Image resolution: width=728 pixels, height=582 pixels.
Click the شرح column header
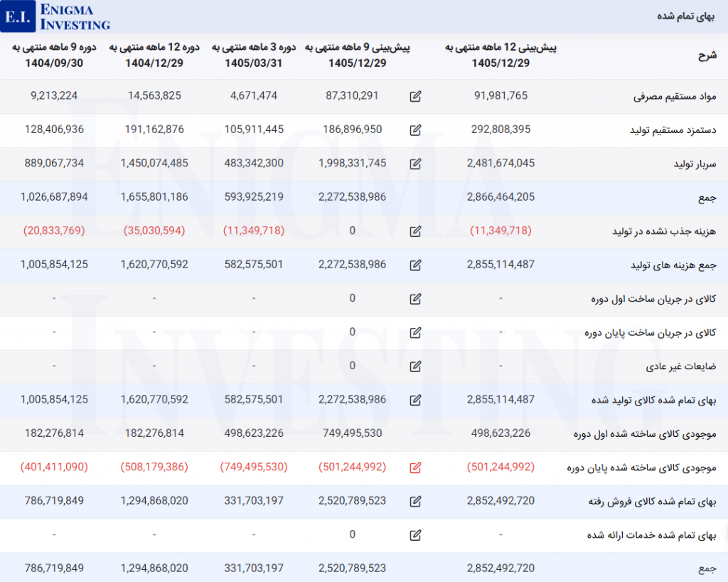click(707, 55)
